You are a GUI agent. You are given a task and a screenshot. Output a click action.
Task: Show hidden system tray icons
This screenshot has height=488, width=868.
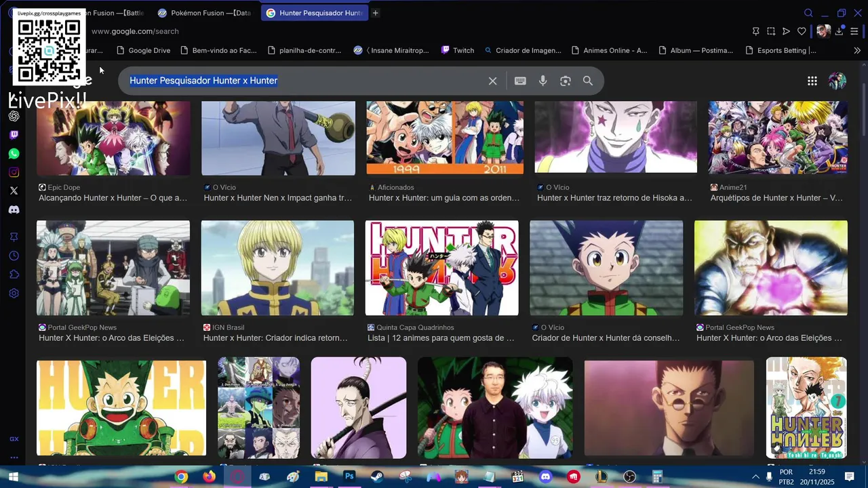(x=755, y=477)
